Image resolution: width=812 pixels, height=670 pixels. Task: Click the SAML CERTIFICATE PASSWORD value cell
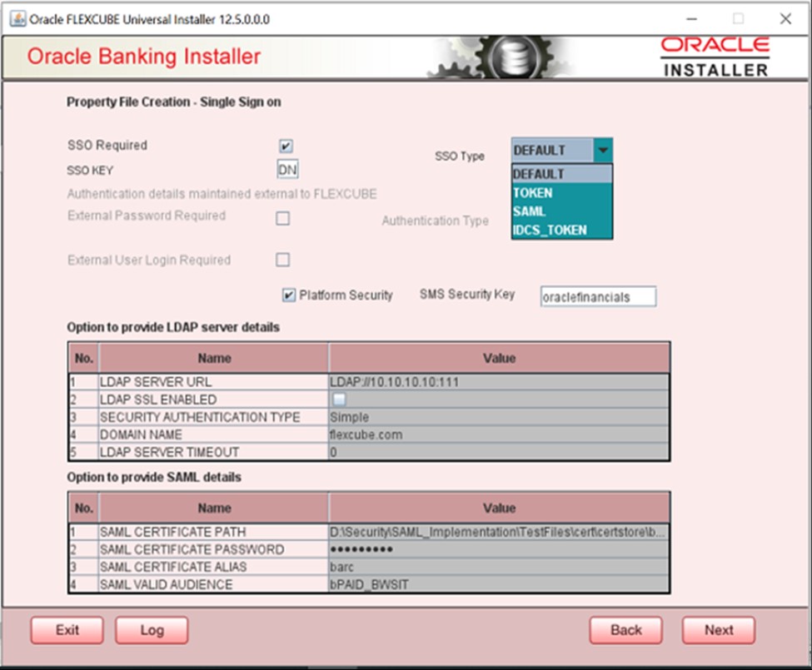(499, 549)
